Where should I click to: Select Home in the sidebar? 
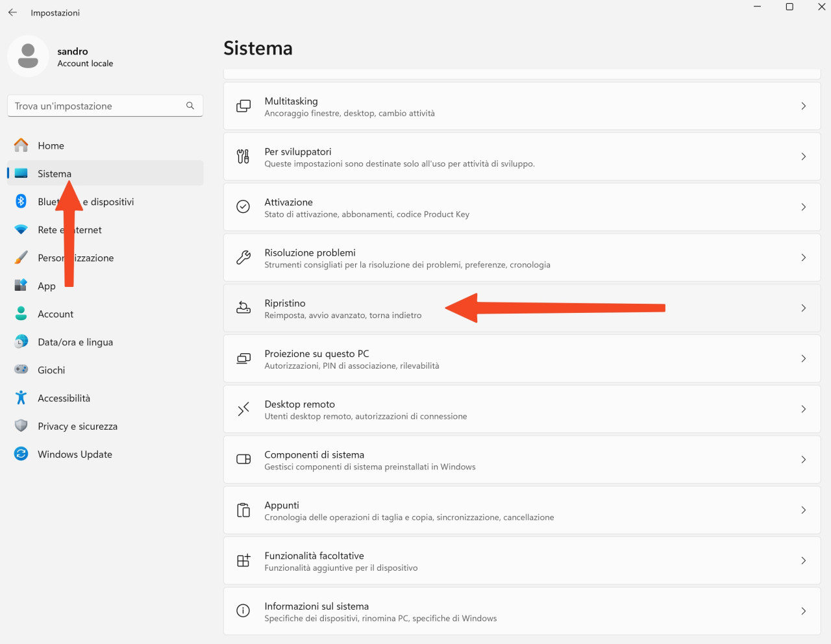[105, 145]
